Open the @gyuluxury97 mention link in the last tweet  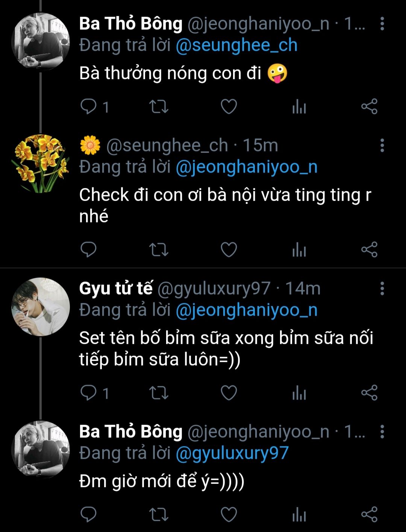232,453
